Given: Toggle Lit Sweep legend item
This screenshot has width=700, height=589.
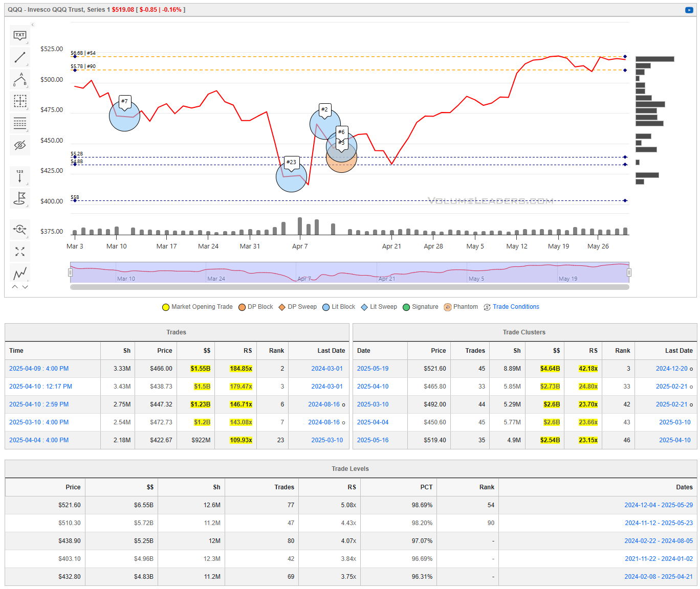Looking at the screenshot, I should [379, 307].
